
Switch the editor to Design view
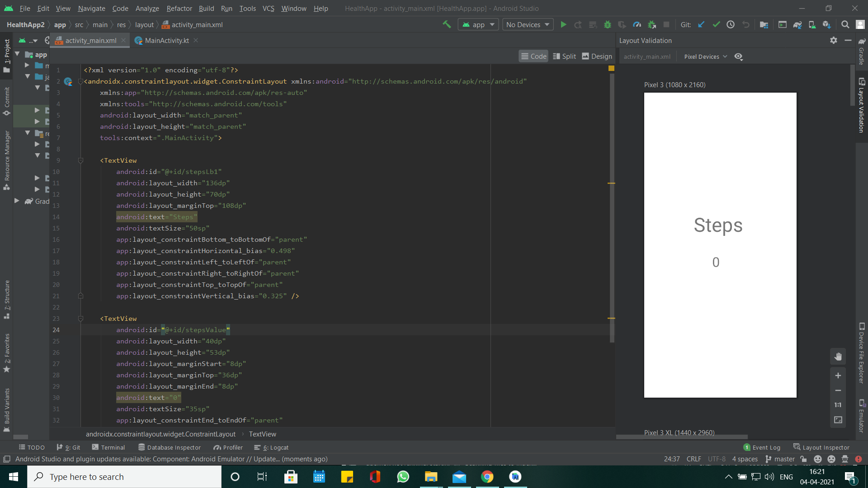(597, 56)
